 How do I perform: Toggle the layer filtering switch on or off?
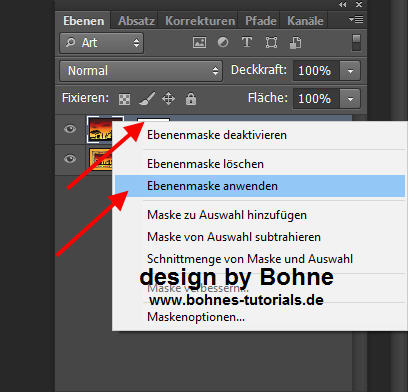(x=356, y=43)
